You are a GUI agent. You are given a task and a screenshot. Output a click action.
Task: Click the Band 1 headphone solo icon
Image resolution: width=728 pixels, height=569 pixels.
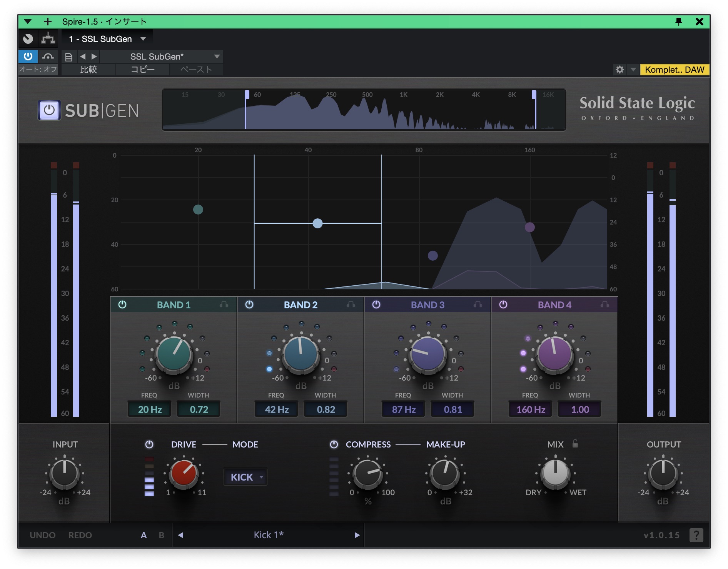(x=224, y=304)
